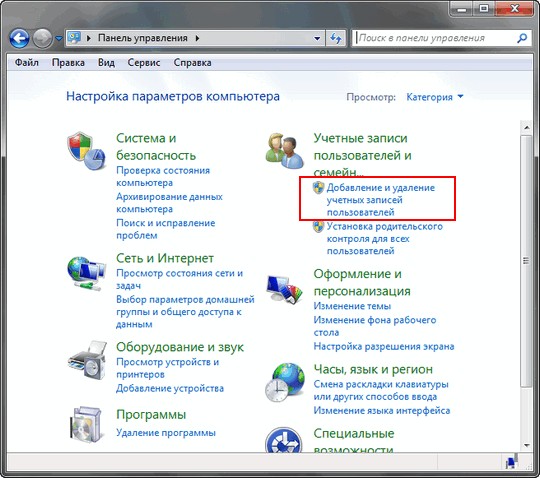Click the computer icon in status bar
Image resolution: width=540 pixels, height=478 pixels.
point(511,461)
